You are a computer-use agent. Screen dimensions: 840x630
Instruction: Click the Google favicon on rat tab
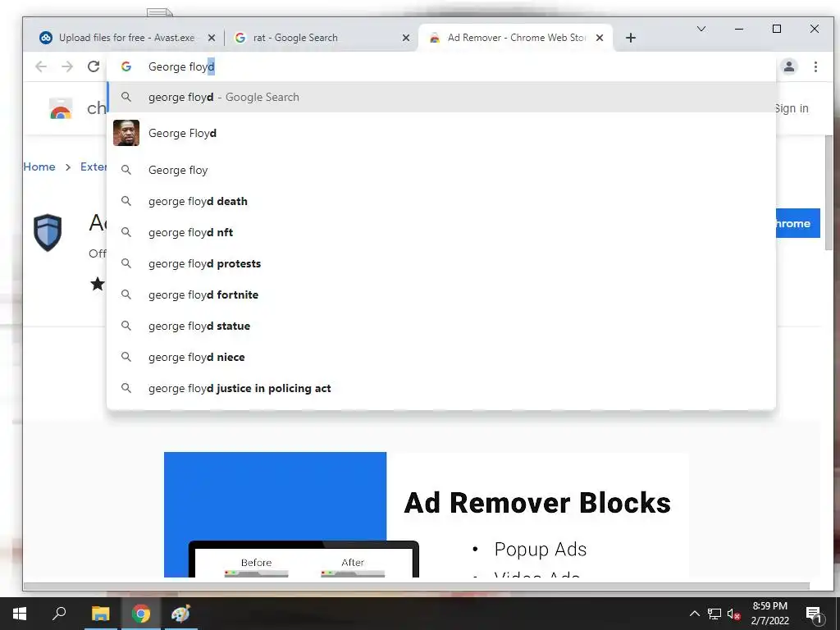pyautogui.click(x=240, y=38)
